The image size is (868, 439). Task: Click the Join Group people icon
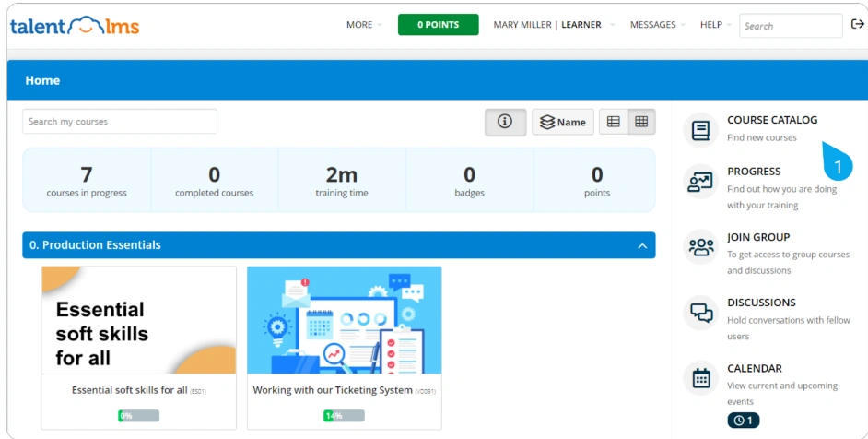point(700,246)
